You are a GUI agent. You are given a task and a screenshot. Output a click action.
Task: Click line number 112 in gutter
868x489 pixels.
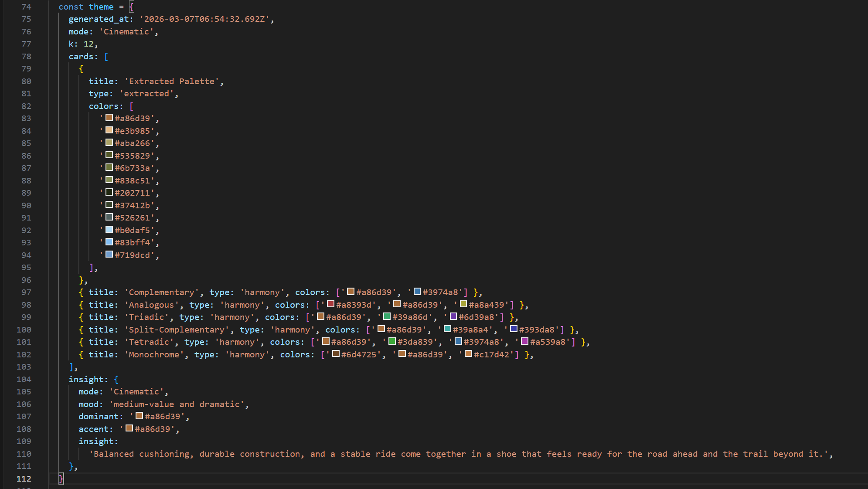pos(24,479)
